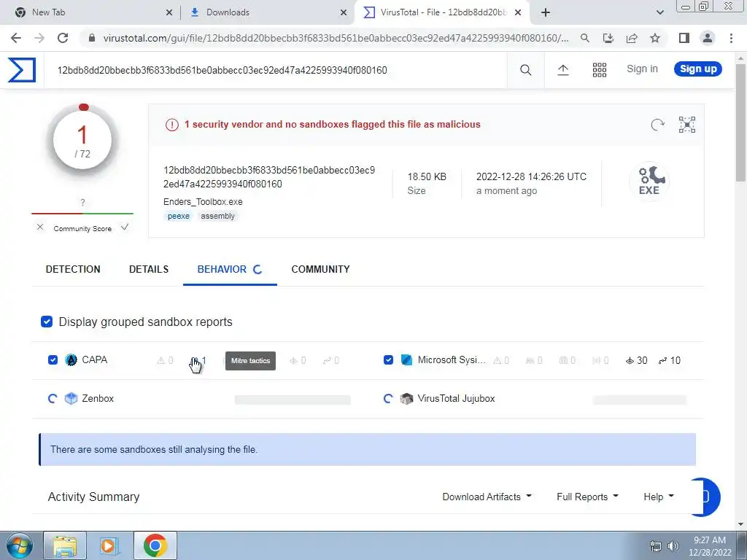747x560 pixels.
Task: Toggle the browser side panel icon
Action: click(x=684, y=38)
